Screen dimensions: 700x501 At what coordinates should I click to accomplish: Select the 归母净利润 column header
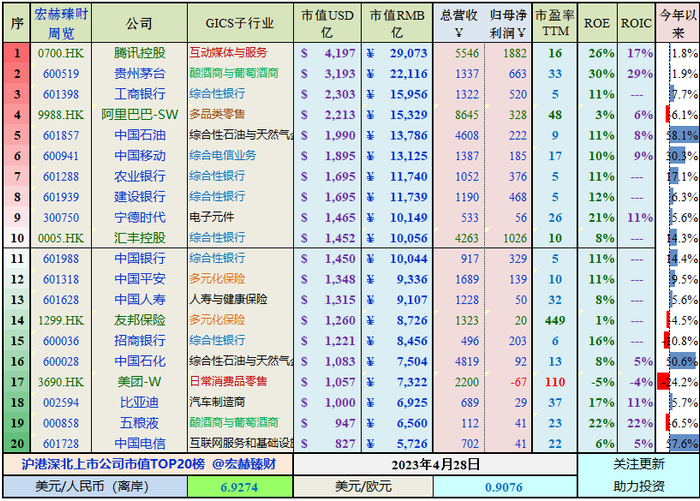tap(508, 23)
